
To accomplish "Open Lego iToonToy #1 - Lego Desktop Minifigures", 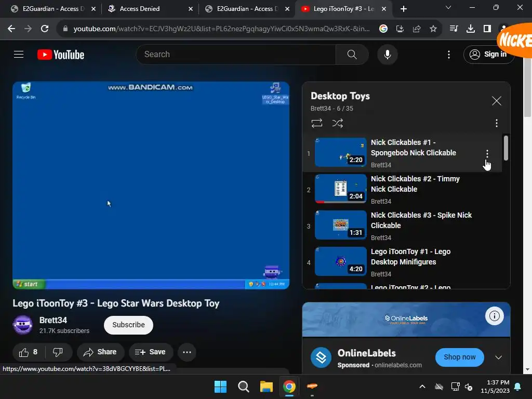I will 410,257.
